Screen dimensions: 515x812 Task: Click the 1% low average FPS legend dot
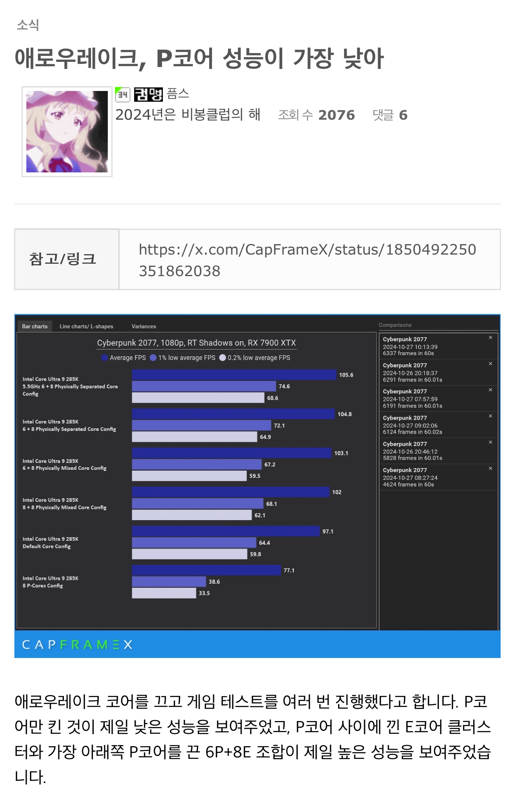[153, 358]
